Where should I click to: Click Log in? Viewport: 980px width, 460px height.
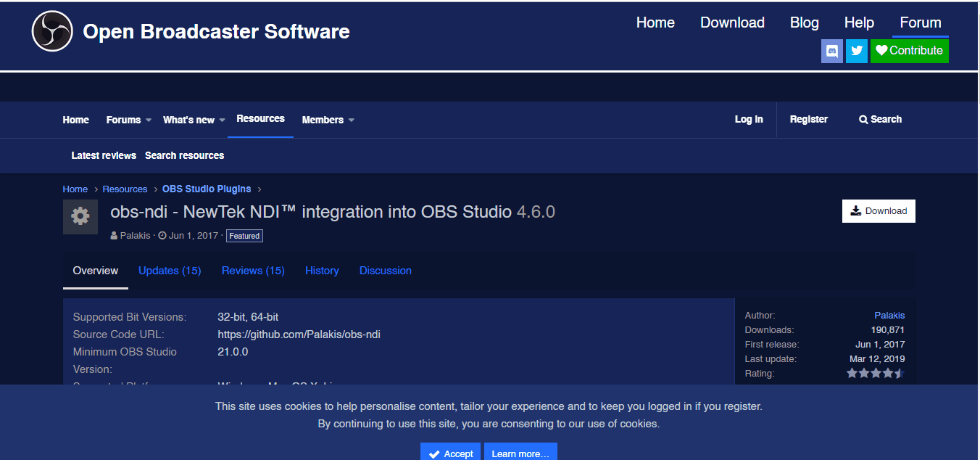(x=749, y=120)
